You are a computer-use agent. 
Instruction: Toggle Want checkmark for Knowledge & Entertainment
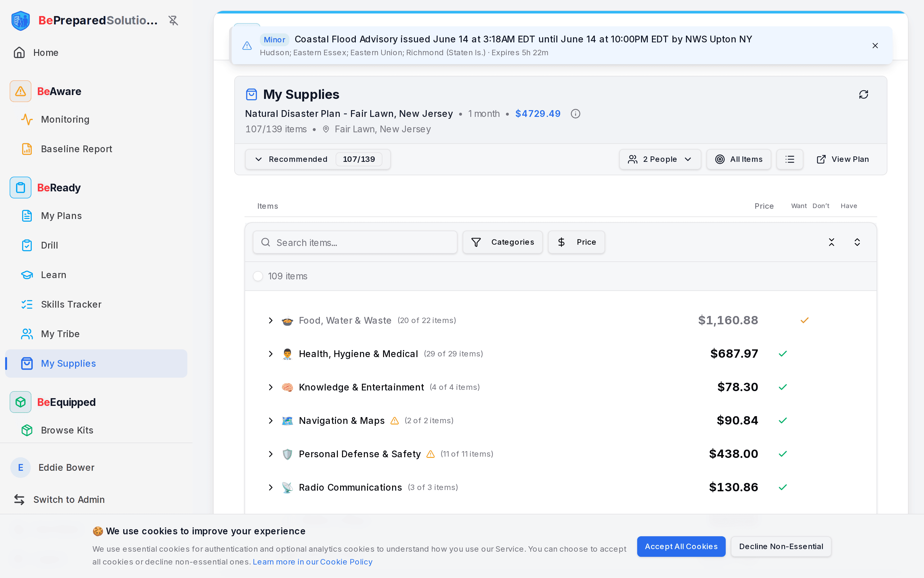[x=783, y=387]
